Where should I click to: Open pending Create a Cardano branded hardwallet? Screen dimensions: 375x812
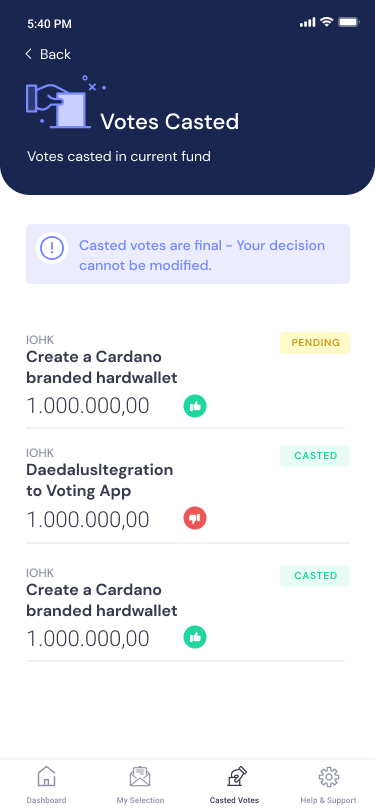tap(102, 367)
